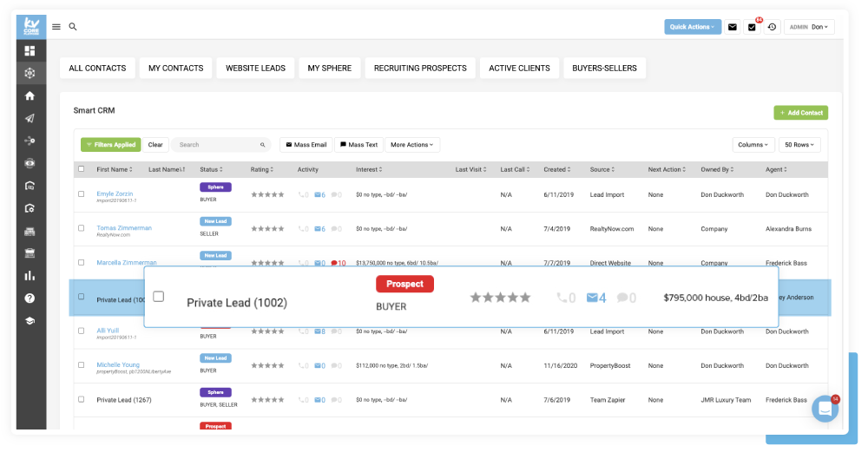Screen dimensions: 868x459
Task: Switch to ACTIVE CLIENTS tab
Action: 519,68
